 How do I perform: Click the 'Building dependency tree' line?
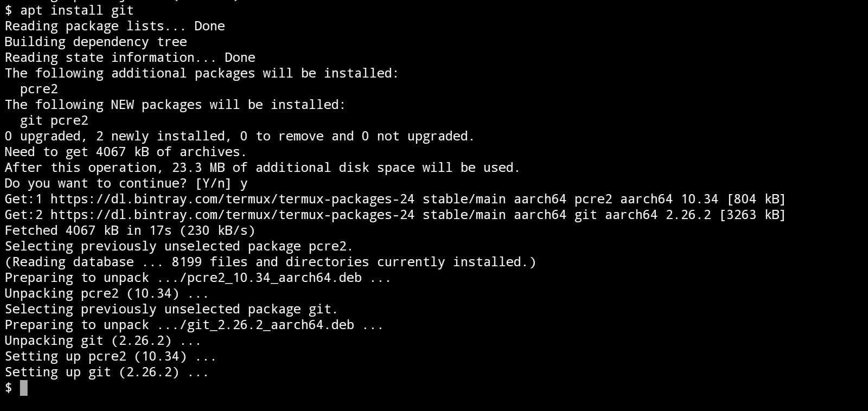(95, 42)
